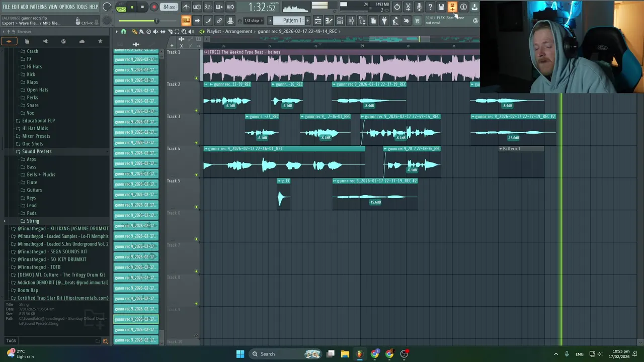Open the Channel rack view

click(340, 21)
